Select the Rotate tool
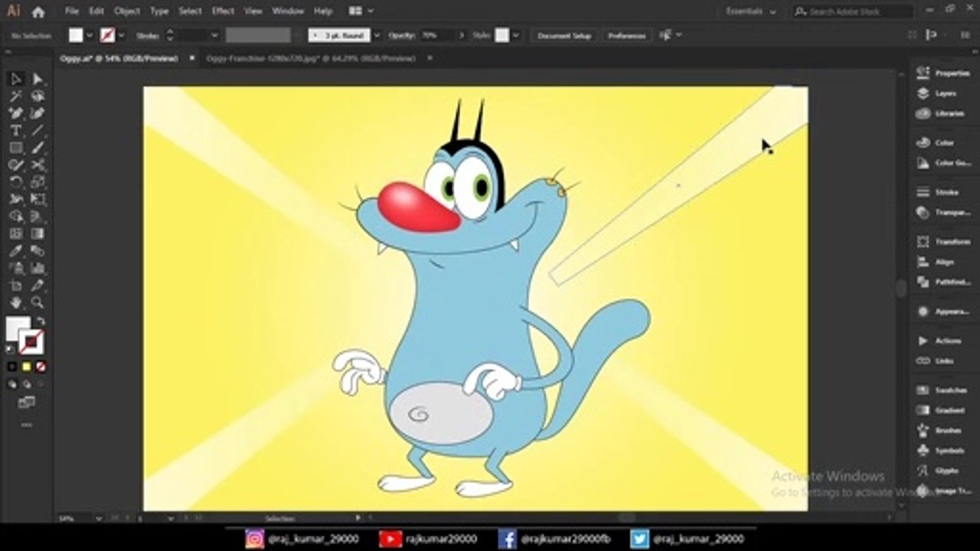Viewport: 980px width, 551px height. coord(15,182)
